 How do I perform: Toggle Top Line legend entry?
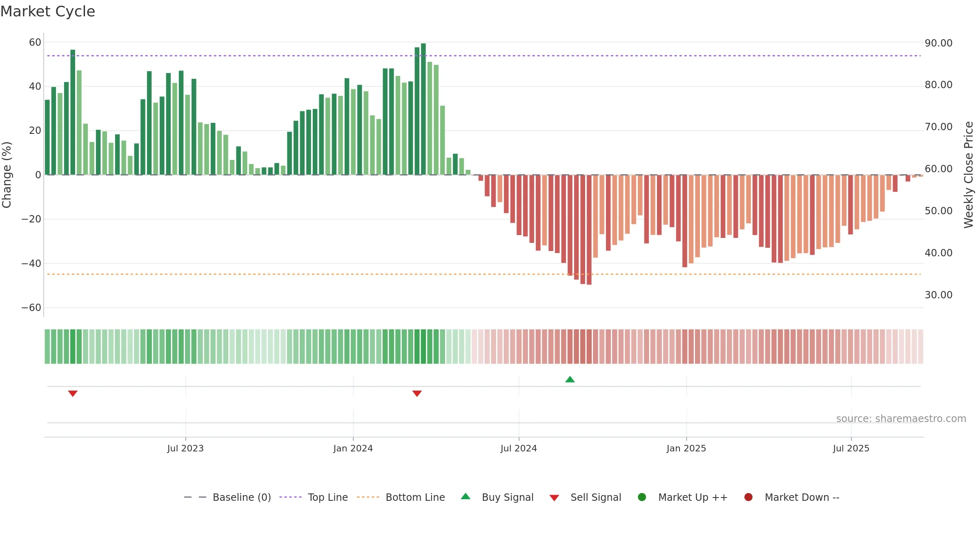(314, 497)
